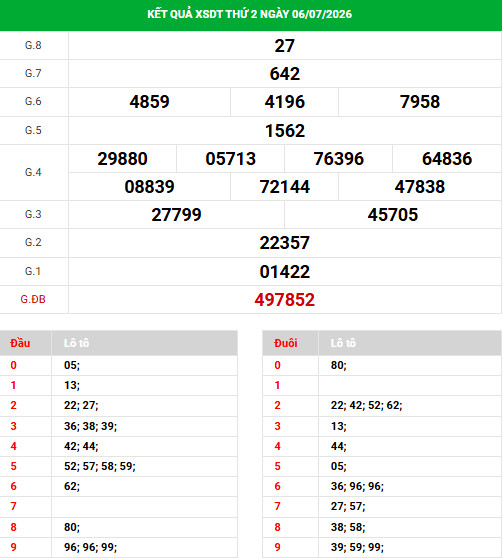The height and width of the screenshot is (558, 503).
Task: Select the G.2 prize number 22357
Action: (x=284, y=243)
